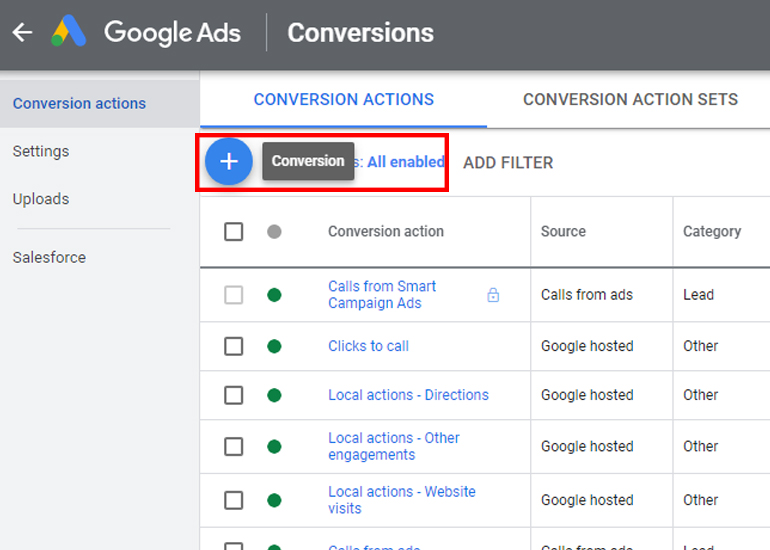Open the Local actions - Directions link
Viewport: 770px width, 550px height.
click(x=408, y=395)
